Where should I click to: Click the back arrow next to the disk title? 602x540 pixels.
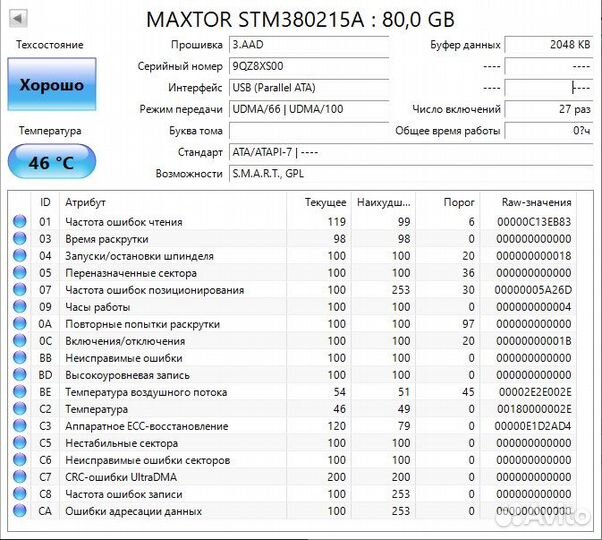[18, 18]
